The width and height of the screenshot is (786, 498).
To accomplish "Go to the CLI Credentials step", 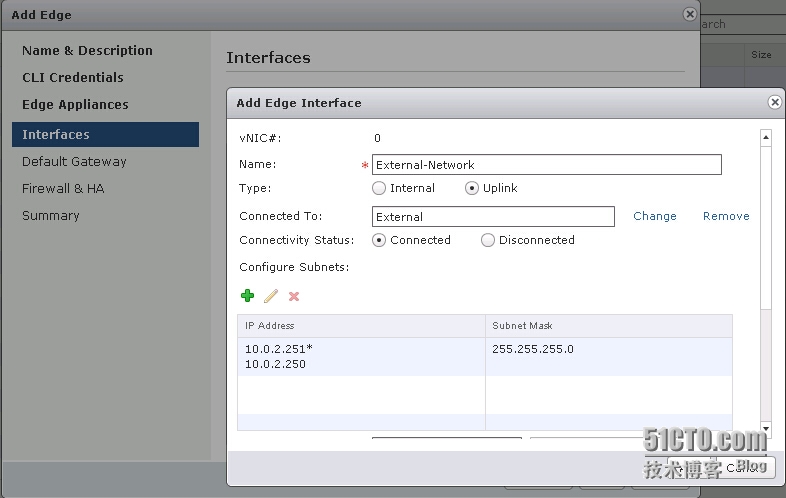I will click(x=73, y=78).
